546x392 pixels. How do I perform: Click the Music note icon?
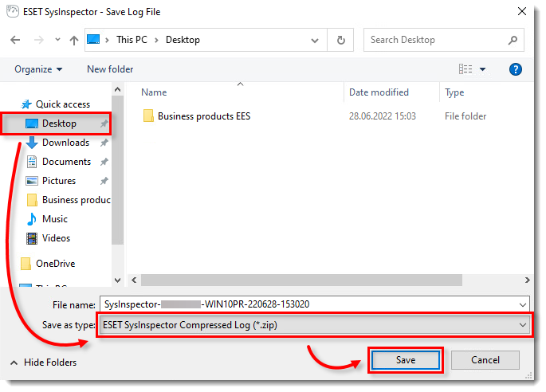(32, 219)
